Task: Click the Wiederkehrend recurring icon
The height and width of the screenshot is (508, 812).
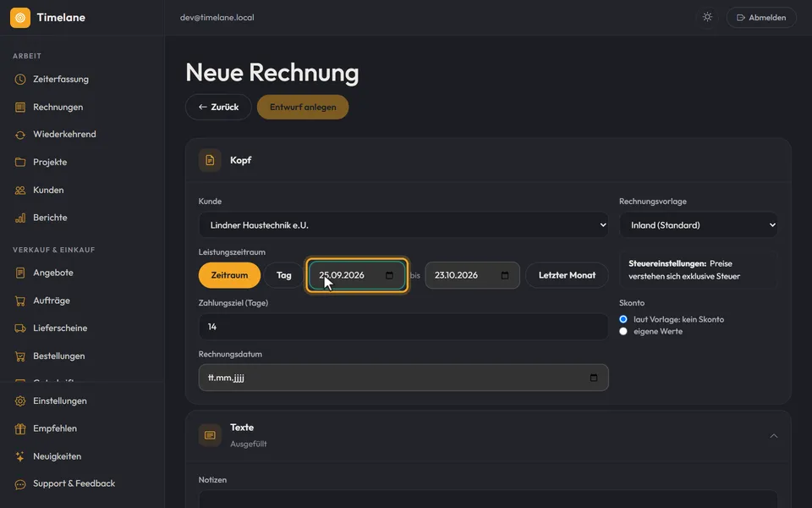Action: coord(20,135)
